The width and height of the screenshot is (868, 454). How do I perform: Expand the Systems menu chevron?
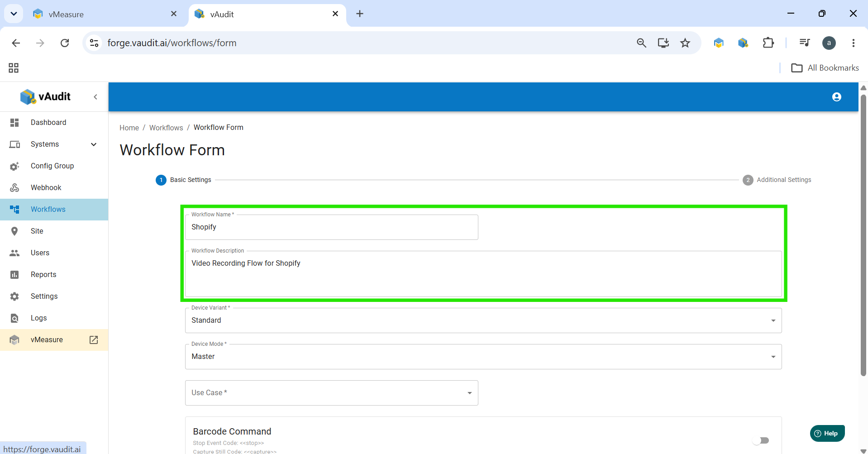pos(94,144)
